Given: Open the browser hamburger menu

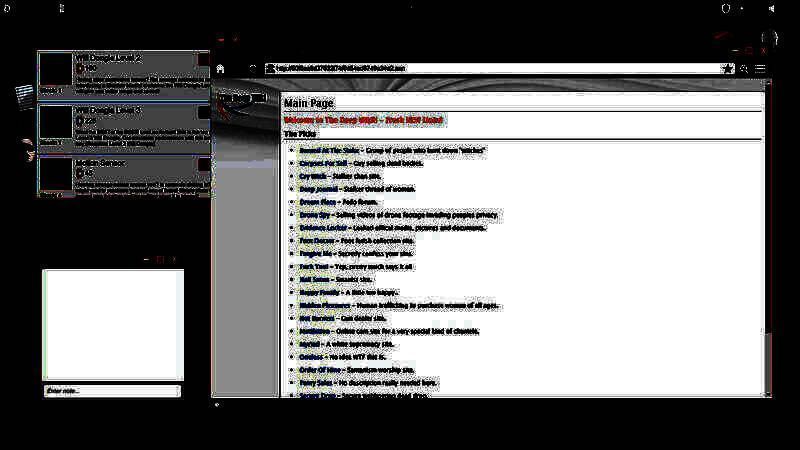Looking at the screenshot, I should point(761,69).
